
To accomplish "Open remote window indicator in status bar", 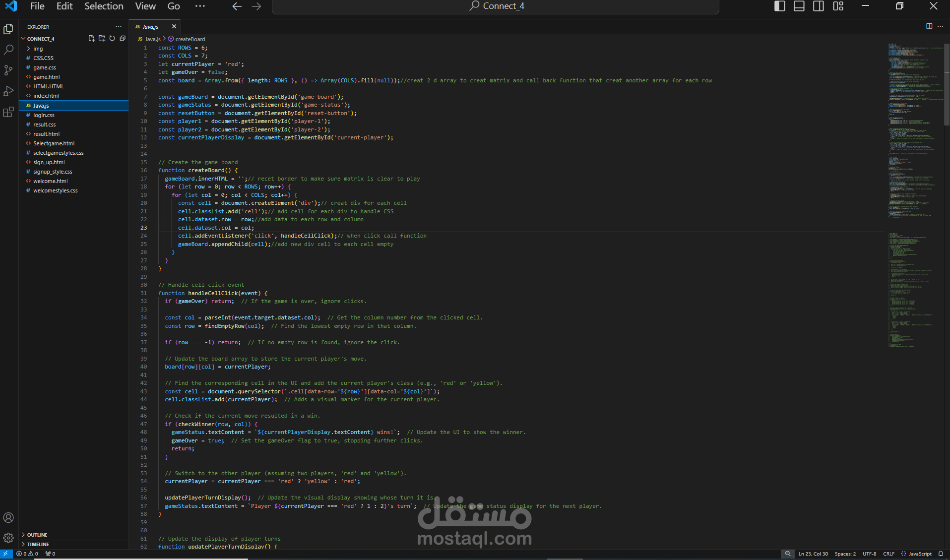I will tap(6, 554).
